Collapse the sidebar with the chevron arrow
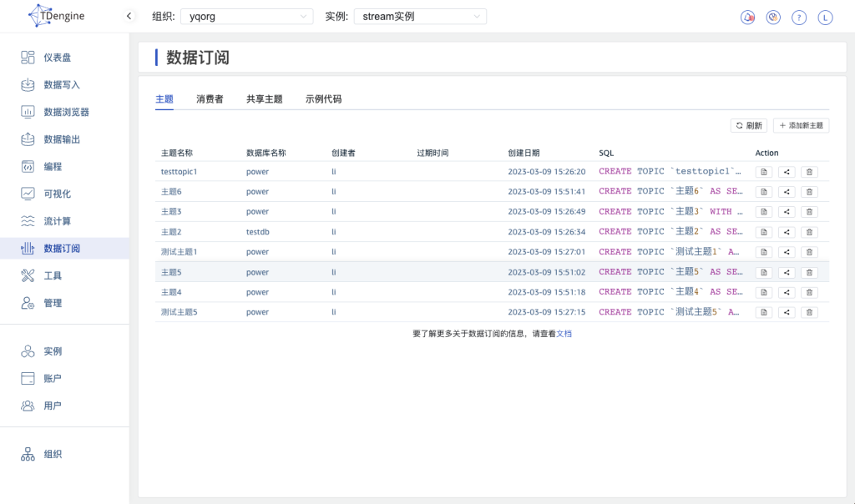The image size is (855, 504). (x=129, y=15)
